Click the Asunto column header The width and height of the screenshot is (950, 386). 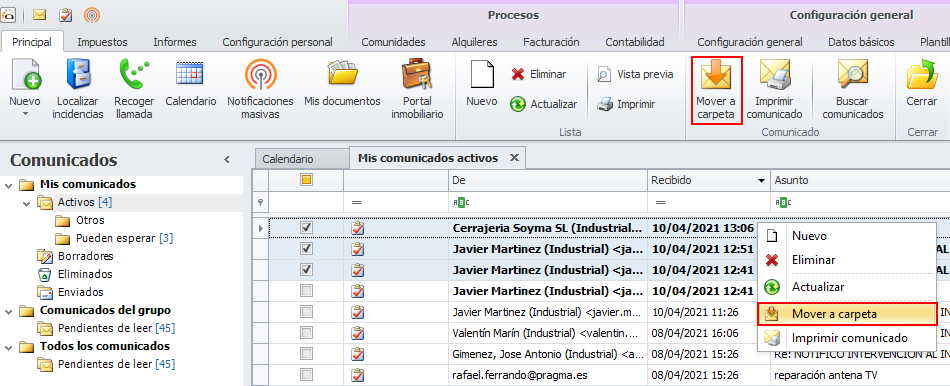(860, 181)
